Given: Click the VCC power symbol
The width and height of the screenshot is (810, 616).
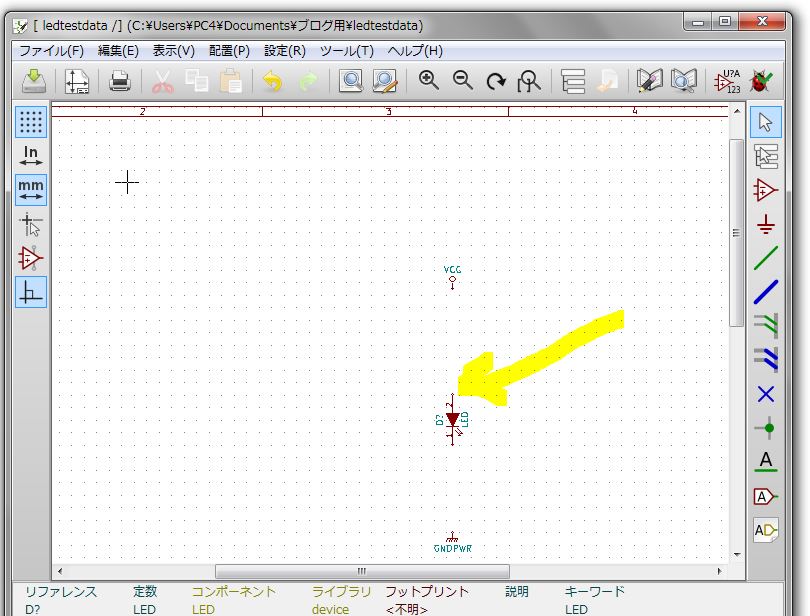Looking at the screenshot, I should tap(453, 278).
